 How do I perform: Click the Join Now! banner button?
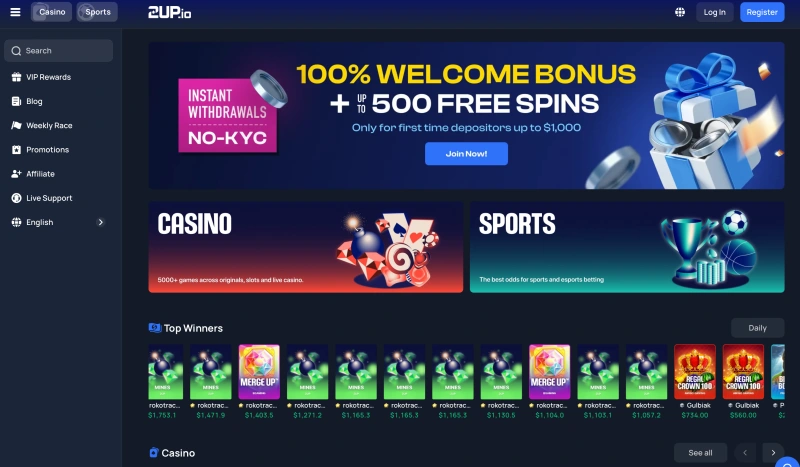point(466,154)
